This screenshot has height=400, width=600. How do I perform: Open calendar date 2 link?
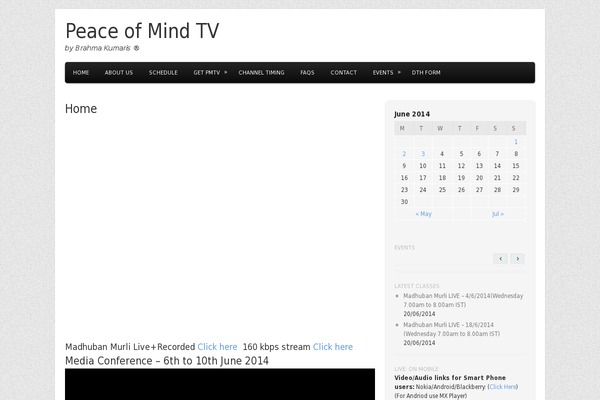tap(404, 154)
